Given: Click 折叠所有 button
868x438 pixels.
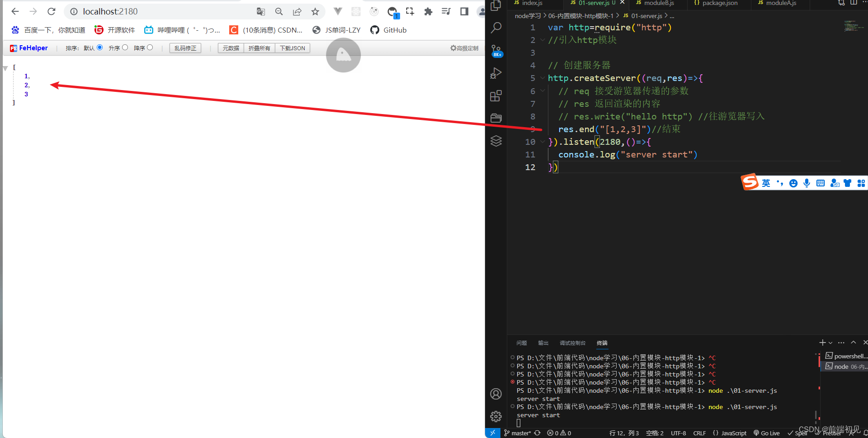Looking at the screenshot, I should 259,48.
